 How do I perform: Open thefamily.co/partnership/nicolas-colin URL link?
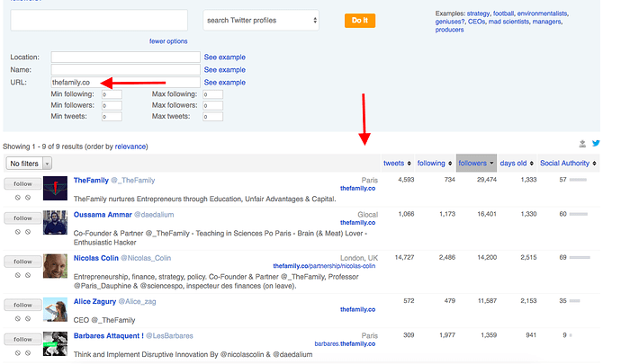324,266
